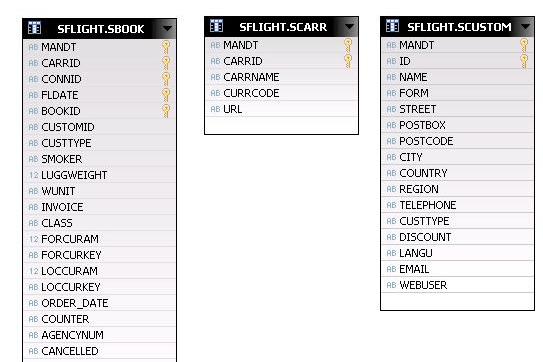The height and width of the screenshot is (362, 543).
Task: Click the key icon beside BOOKID
Action: click(x=166, y=111)
